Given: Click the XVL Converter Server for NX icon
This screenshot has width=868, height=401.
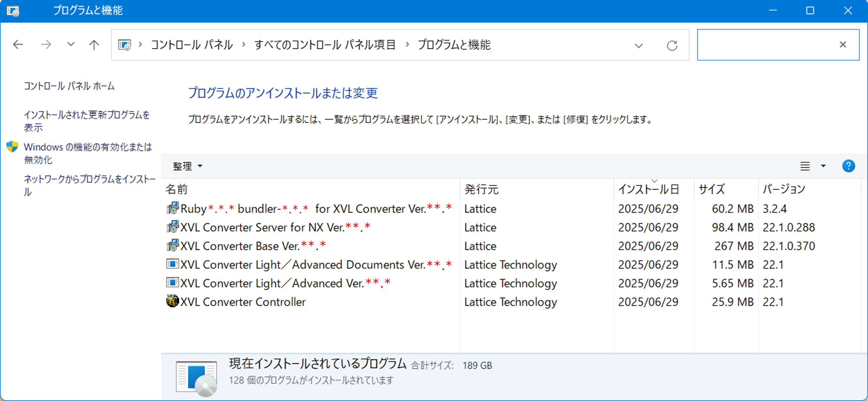Looking at the screenshot, I should point(172,227).
